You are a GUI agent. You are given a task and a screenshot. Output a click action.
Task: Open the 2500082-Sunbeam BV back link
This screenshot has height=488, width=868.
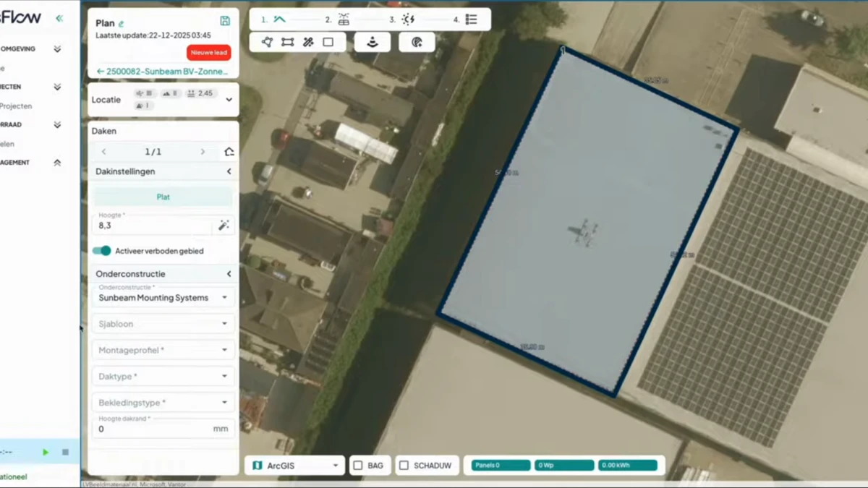163,72
